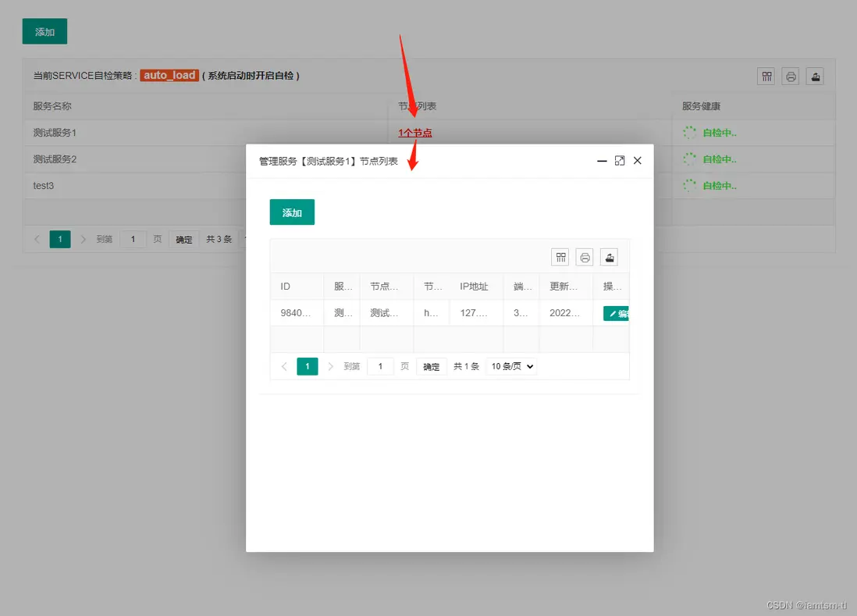Go to next page in the background pagination
The height and width of the screenshot is (616, 857).
point(83,239)
